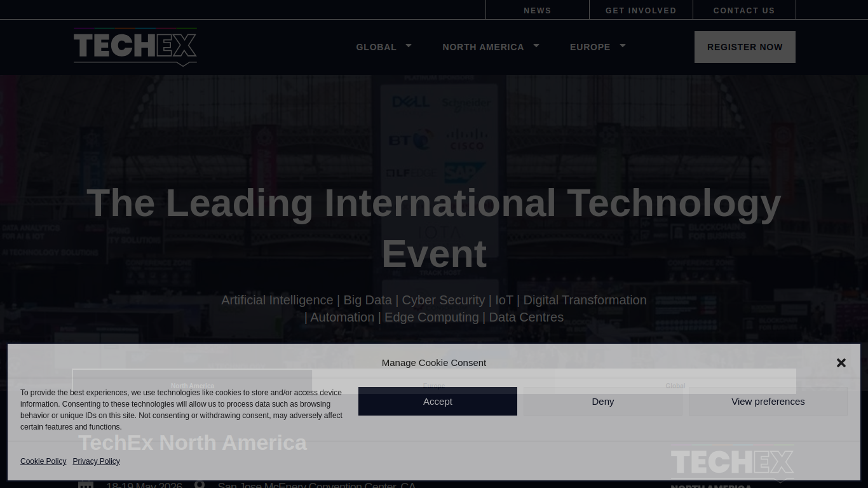Deny cookies in consent banner
This screenshot has height=488, width=868.
[603, 402]
